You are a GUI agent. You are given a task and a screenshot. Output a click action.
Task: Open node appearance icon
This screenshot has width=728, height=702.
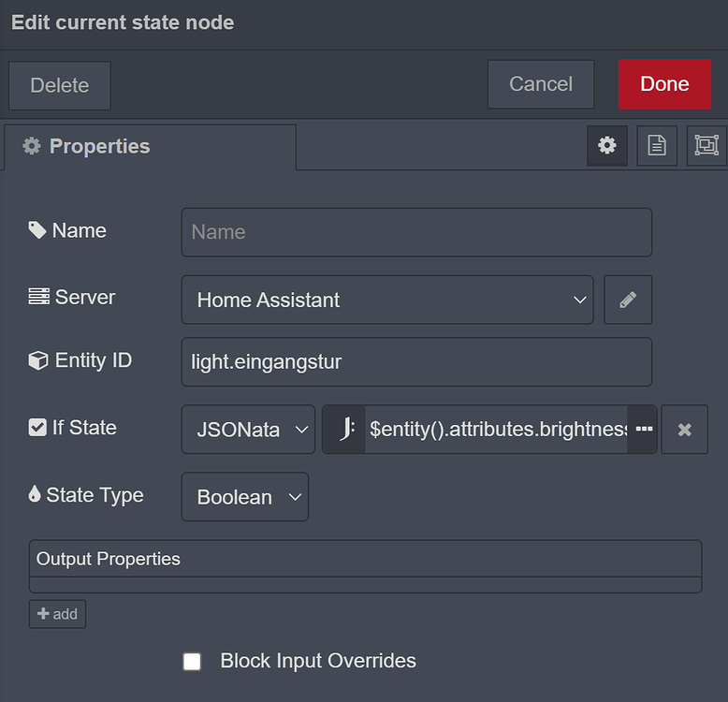pyautogui.click(x=706, y=146)
